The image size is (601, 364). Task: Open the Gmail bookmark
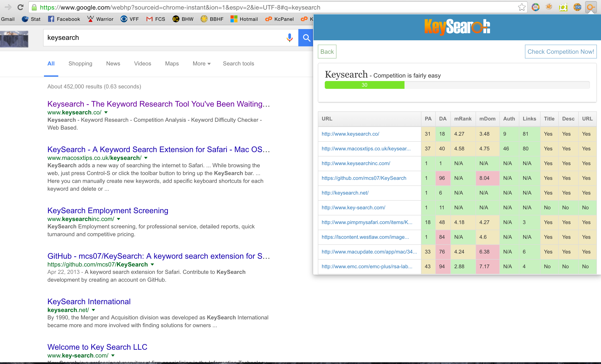click(x=8, y=19)
